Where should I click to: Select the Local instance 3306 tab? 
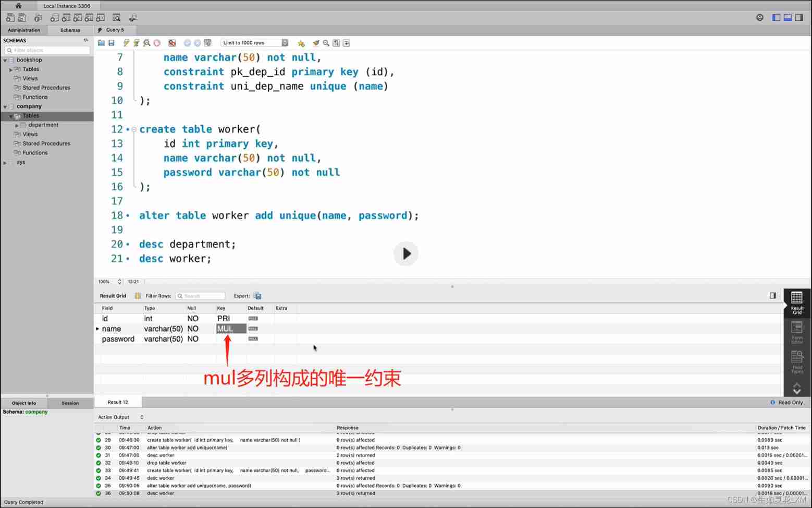point(67,6)
